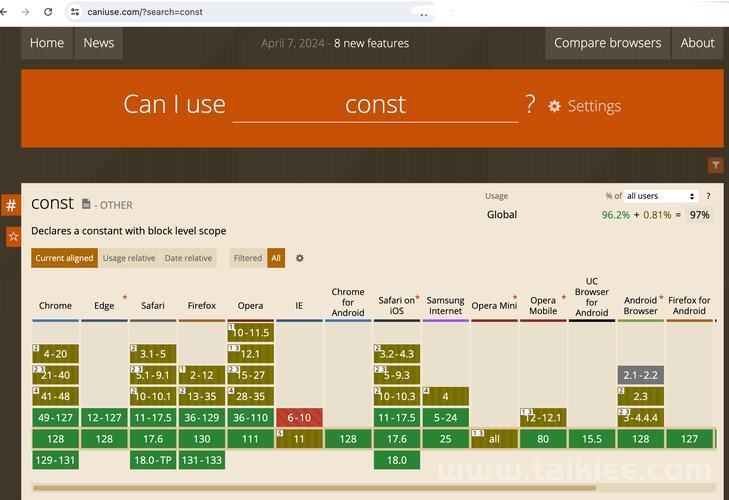
Task: Click Samsung Internet header
Action: tap(445, 306)
